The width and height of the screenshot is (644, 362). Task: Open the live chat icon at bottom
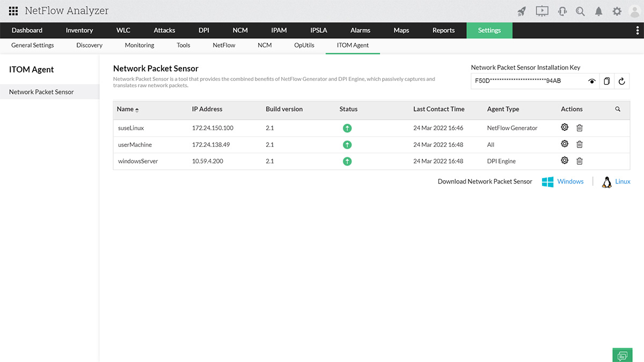click(622, 355)
